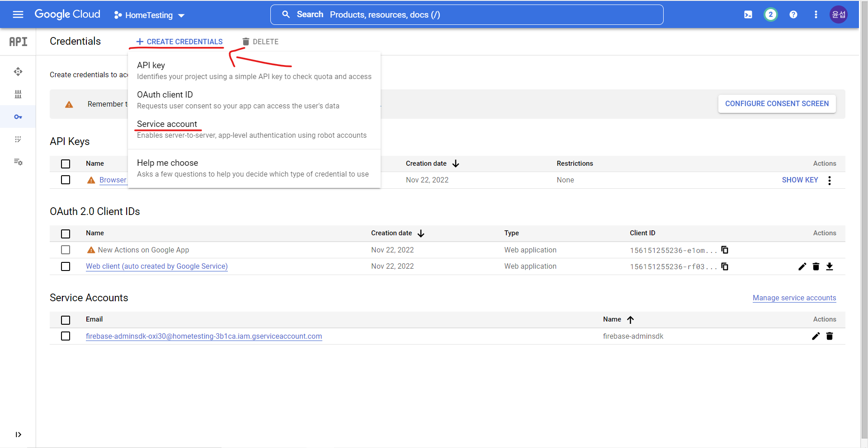Select the Credentials key sidebar icon
The height and width of the screenshot is (448, 868).
pos(18,117)
